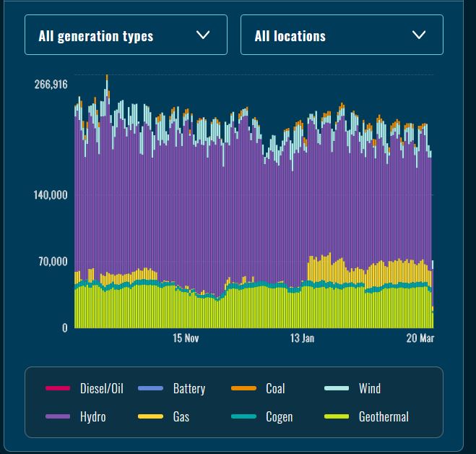Click the purple Hydro color marker
The width and height of the screenshot is (476, 454).
click(58, 417)
